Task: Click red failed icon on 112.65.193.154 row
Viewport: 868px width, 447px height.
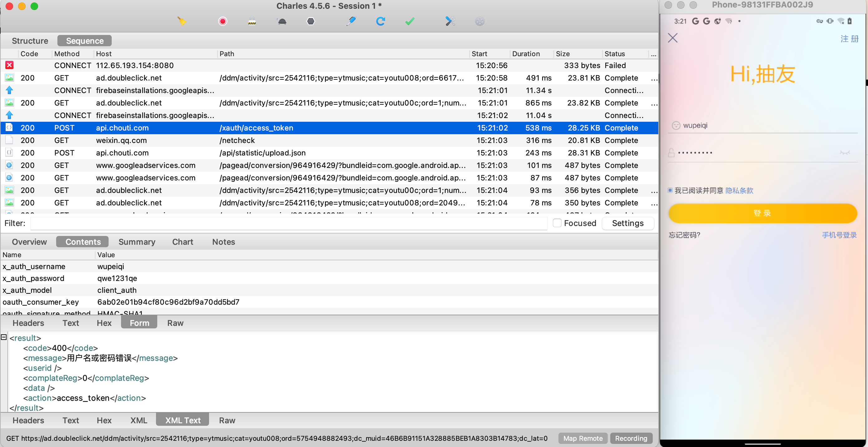Action: [9, 65]
